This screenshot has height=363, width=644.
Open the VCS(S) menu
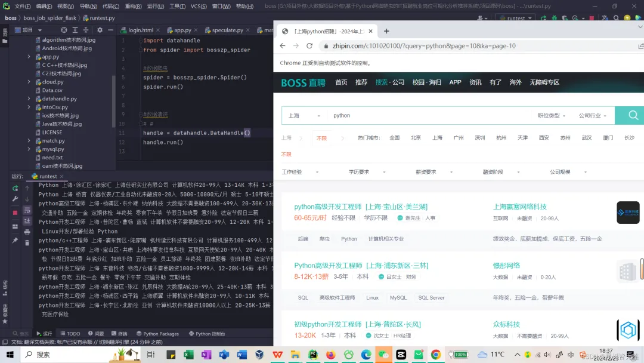click(x=199, y=6)
